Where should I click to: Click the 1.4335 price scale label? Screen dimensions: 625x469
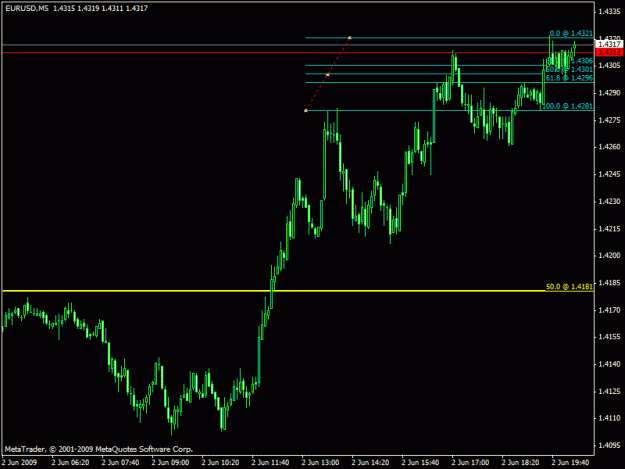pos(609,11)
